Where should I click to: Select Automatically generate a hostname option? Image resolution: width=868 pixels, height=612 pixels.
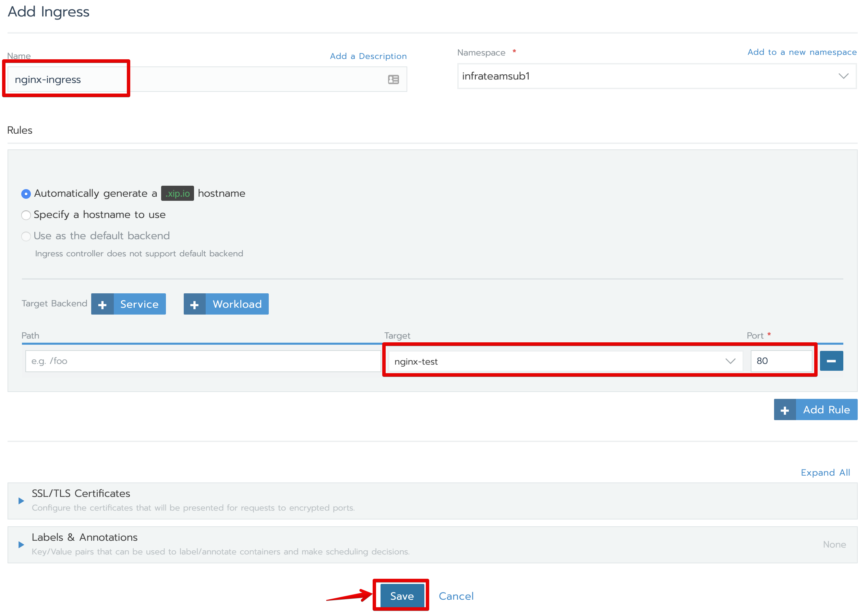click(26, 194)
